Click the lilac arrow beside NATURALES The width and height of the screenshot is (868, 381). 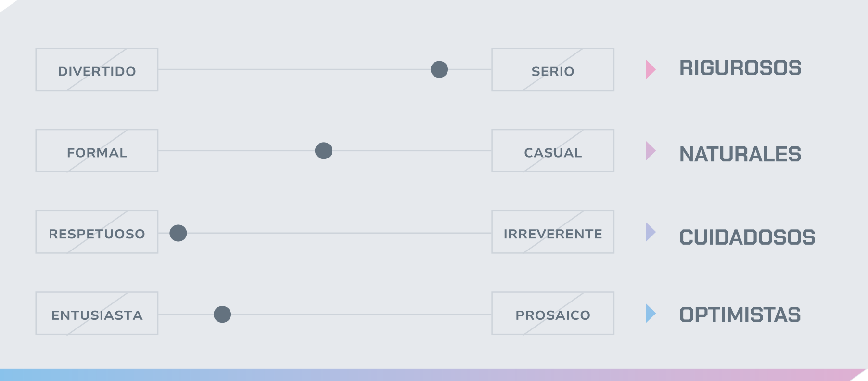651,151
